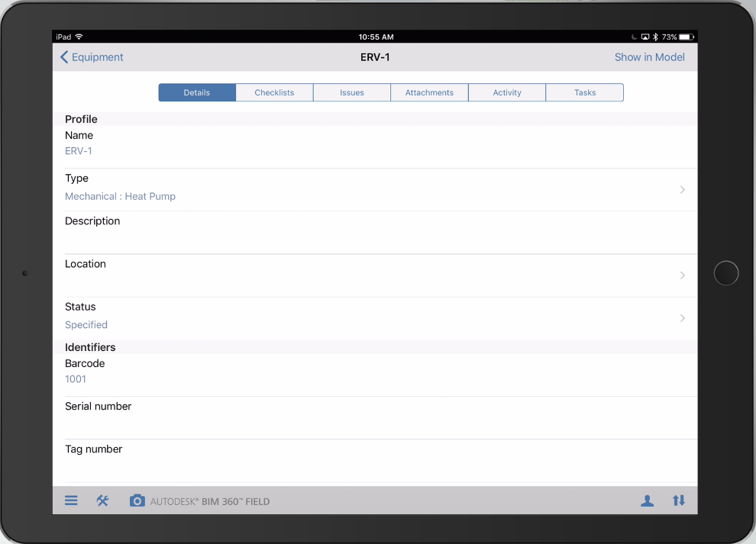Open the user profile icon

(647, 501)
